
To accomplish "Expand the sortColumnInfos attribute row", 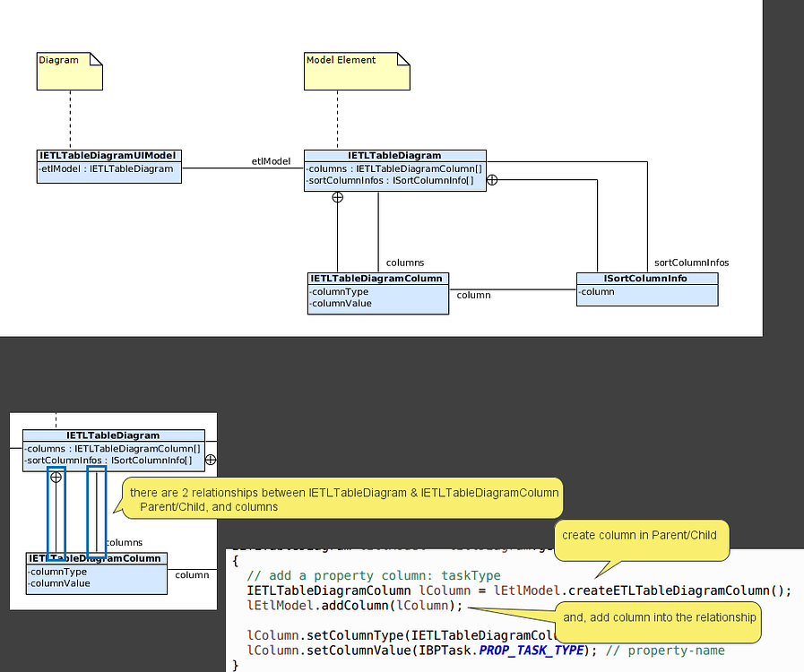I will pyautogui.click(x=388, y=180).
